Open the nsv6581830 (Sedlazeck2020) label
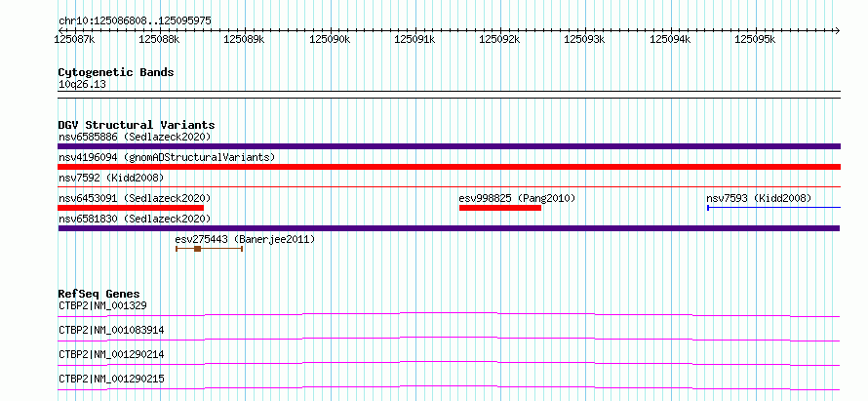The image size is (868, 401). coord(135,219)
